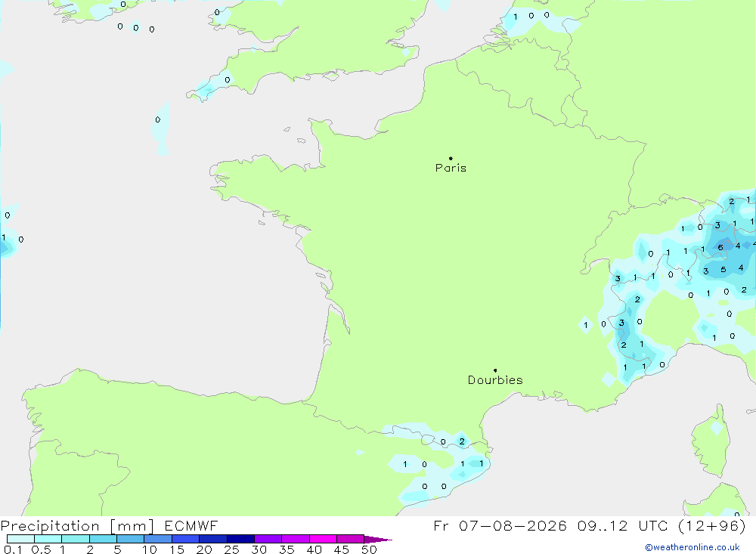Click the legend value 35 label
Image resolution: width=756 pixels, height=554 pixels.
point(287,549)
